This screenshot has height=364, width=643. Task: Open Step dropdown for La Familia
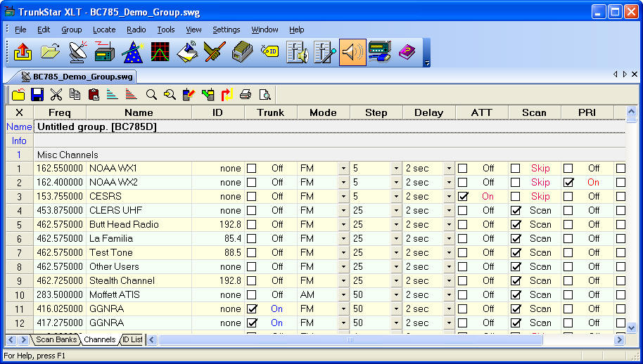tap(396, 238)
